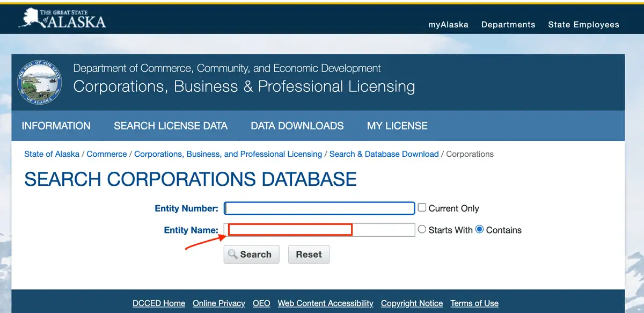Open Web Content Accessibility footer link
The width and height of the screenshot is (644, 313).
tap(326, 303)
